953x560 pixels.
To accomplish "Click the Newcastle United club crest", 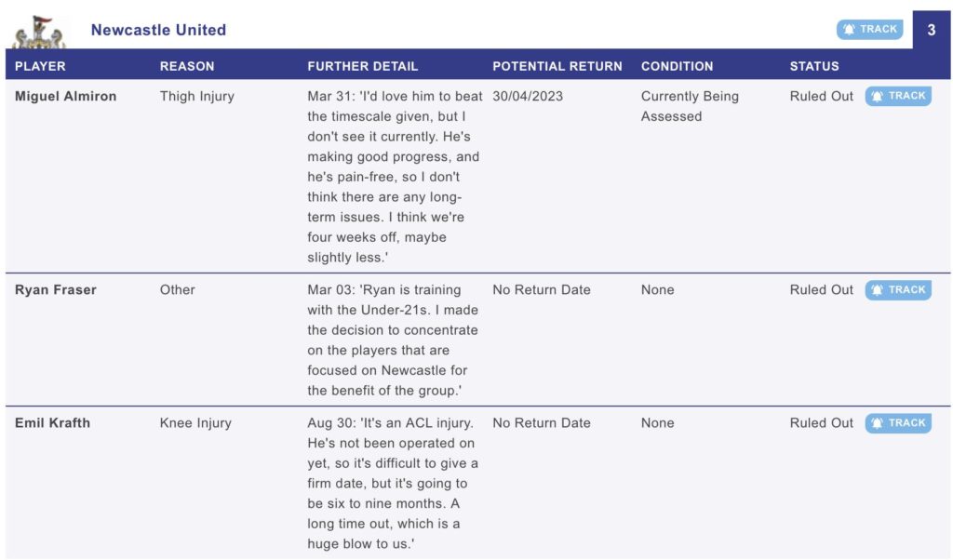I will pos(39,32).
